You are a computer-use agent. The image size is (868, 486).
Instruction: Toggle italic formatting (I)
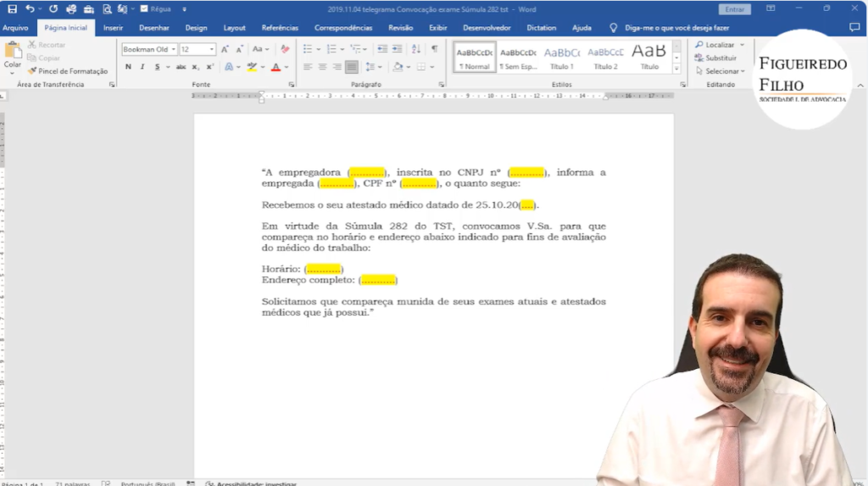click(x=142, y=67)
